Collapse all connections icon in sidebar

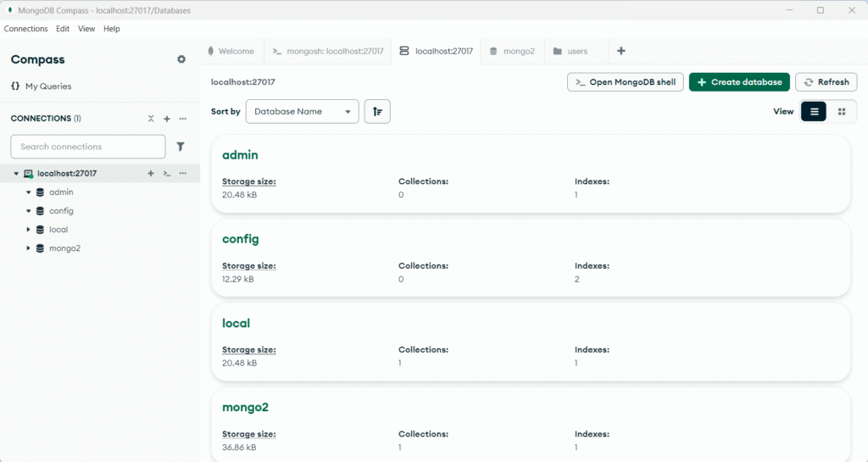[151, 119]
